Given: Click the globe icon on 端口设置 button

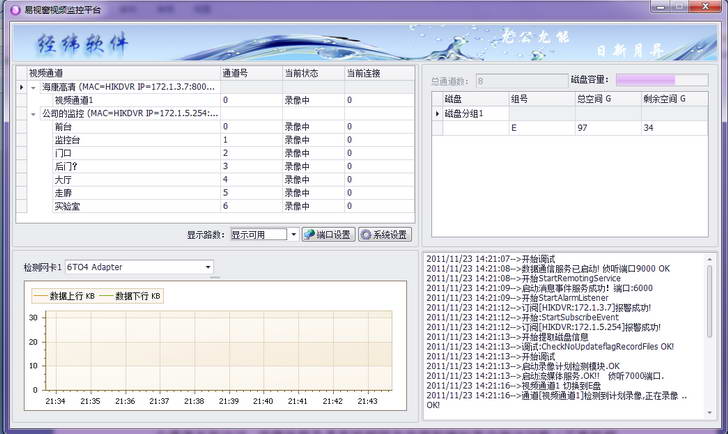Looking at the screenshot, I should click(309, 235).
